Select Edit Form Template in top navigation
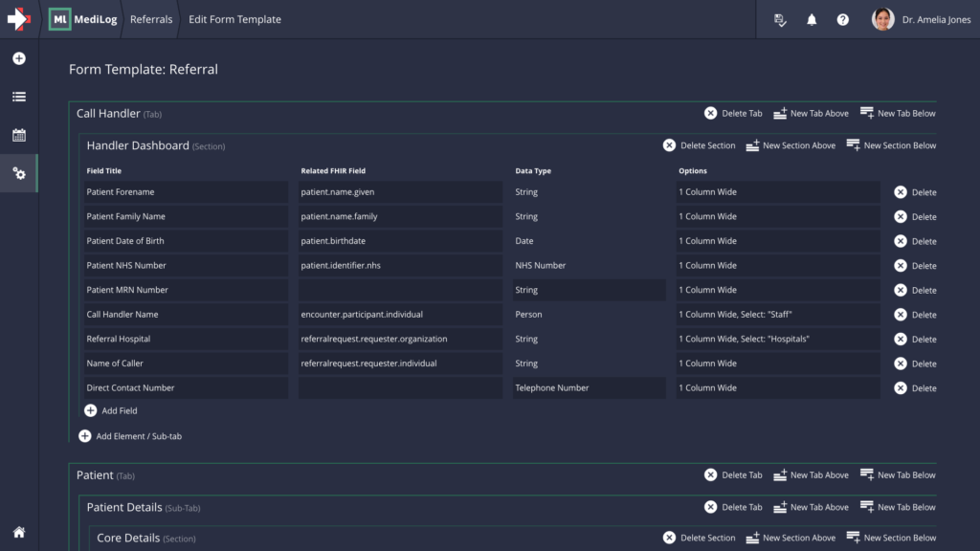 (x=234, y=18)
